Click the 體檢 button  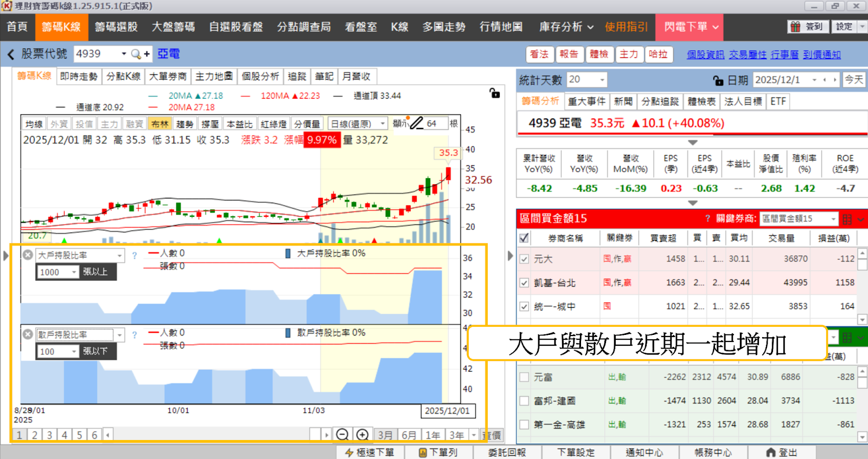(x=599, y=54)
